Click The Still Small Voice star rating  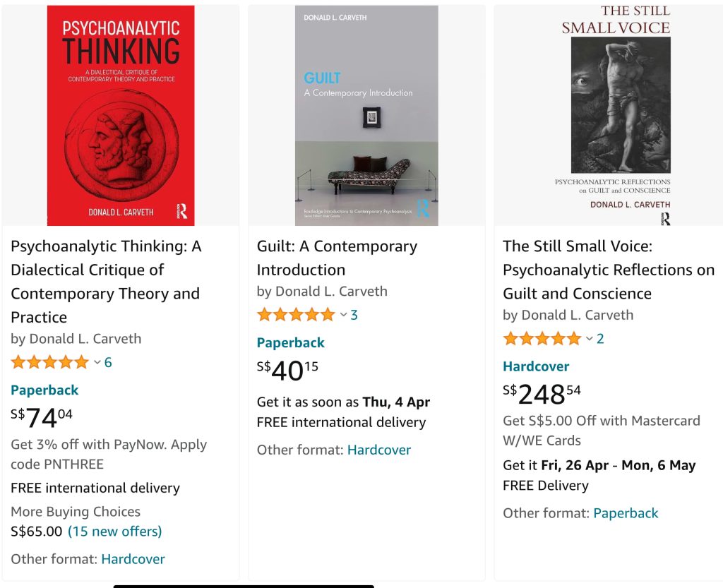click(x=542, y=339)
